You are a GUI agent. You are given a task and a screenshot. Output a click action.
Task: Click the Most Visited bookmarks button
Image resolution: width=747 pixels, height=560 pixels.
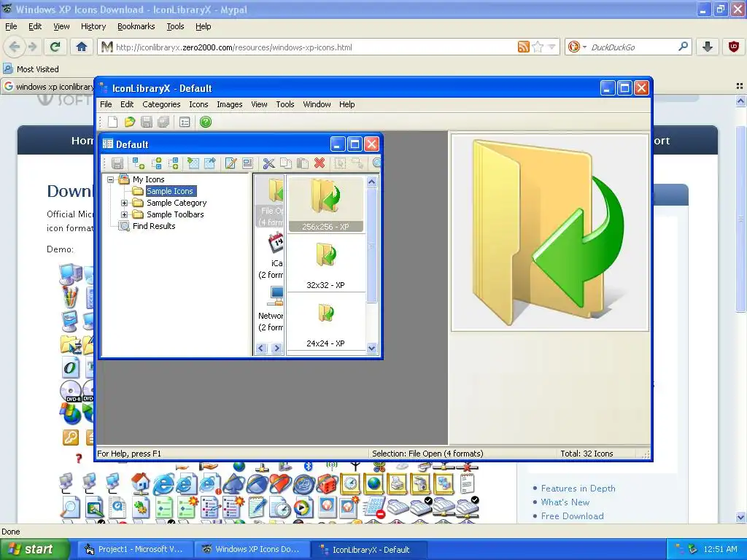[x=31, y=69]
